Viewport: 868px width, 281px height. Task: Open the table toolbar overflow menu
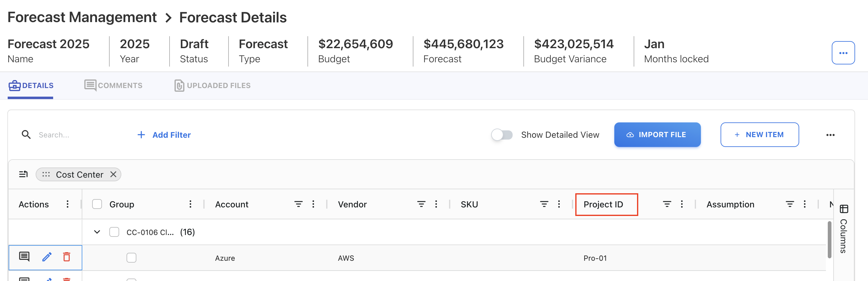[830, 135]
